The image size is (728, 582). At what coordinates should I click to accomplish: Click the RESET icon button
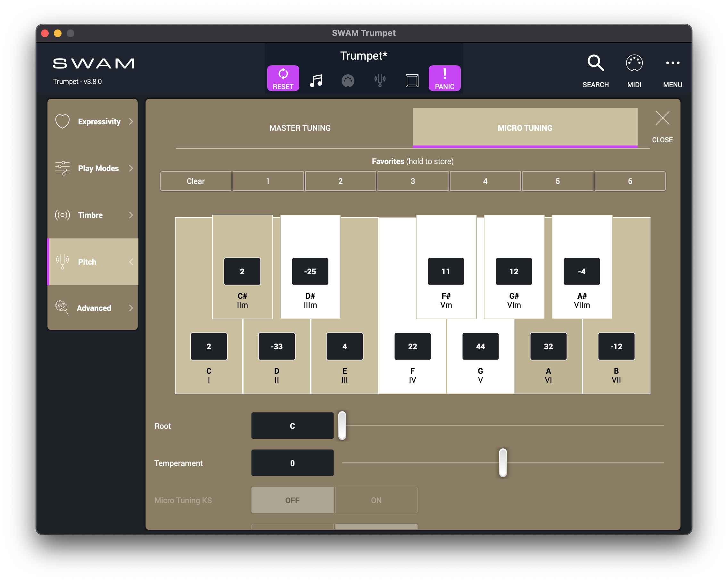283,78
